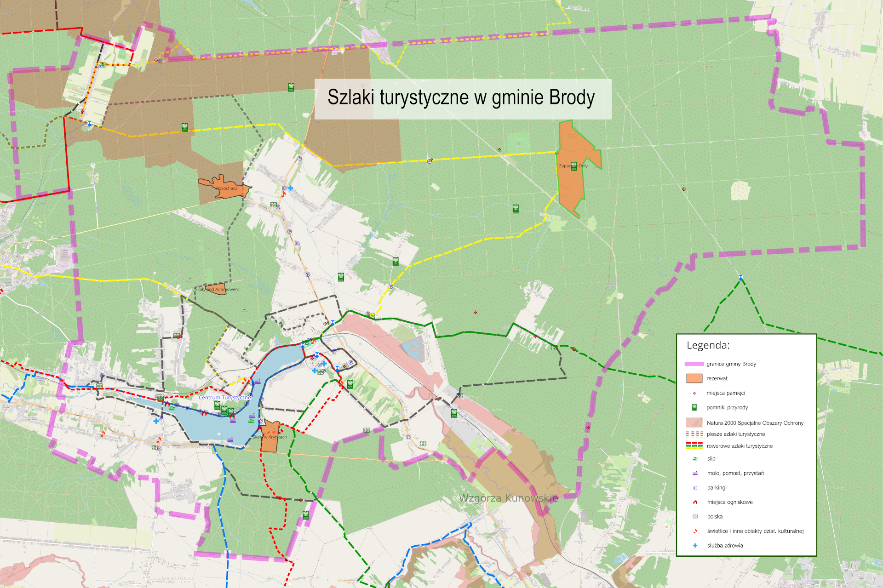Click the 'Zapadnie Doły' reserve label
Image resolution: width=883 pixels, height=588 pixels.
click(x=573, y=166)
